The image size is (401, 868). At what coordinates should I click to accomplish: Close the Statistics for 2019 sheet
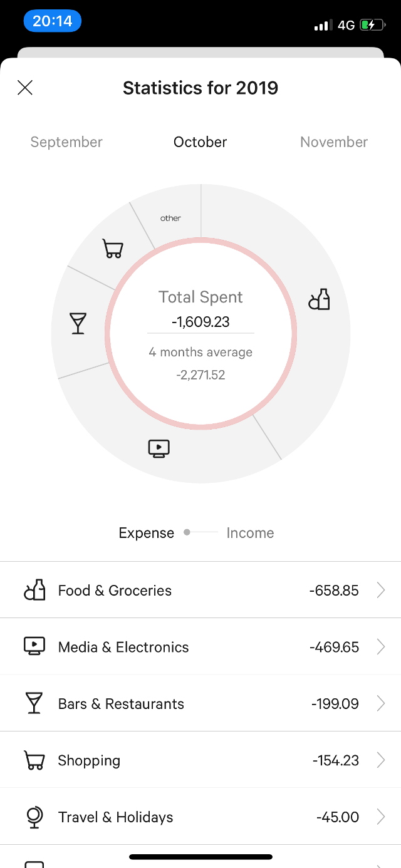(25, 88)
